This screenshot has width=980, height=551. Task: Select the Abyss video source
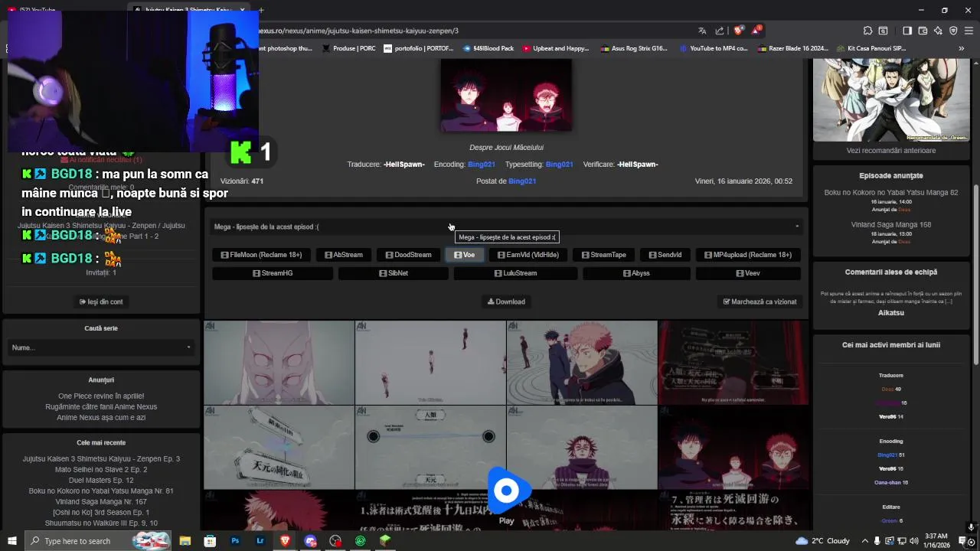[x=636, y=273]
